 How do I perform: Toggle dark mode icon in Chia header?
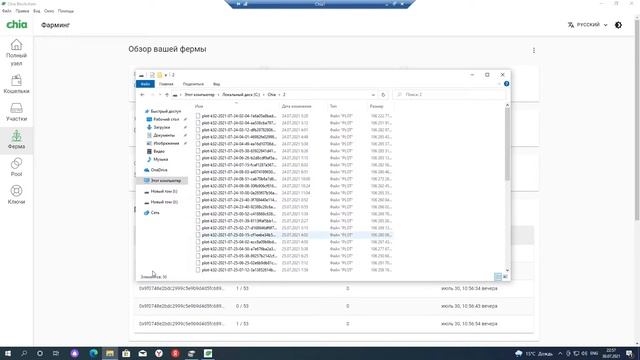(x=618, y=25)
